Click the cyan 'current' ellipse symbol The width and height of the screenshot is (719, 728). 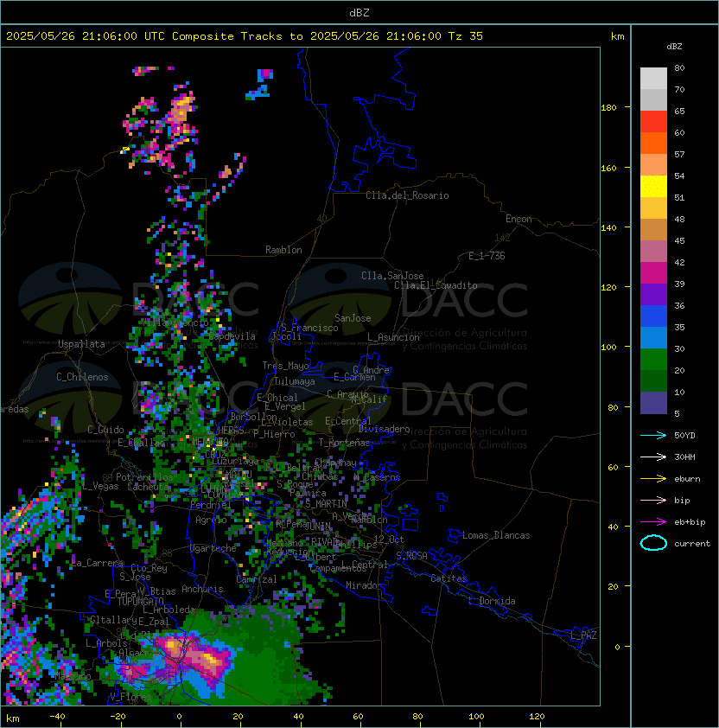(653, 543)
